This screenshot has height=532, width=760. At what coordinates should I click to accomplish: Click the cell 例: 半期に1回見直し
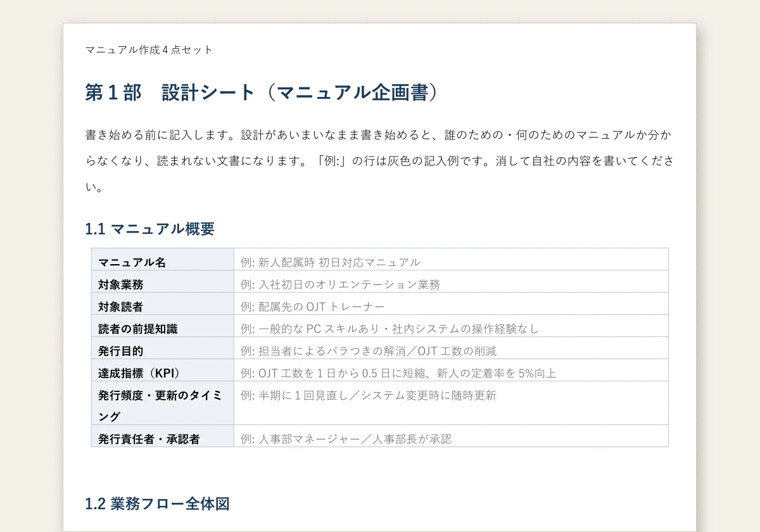pos(451,403)
